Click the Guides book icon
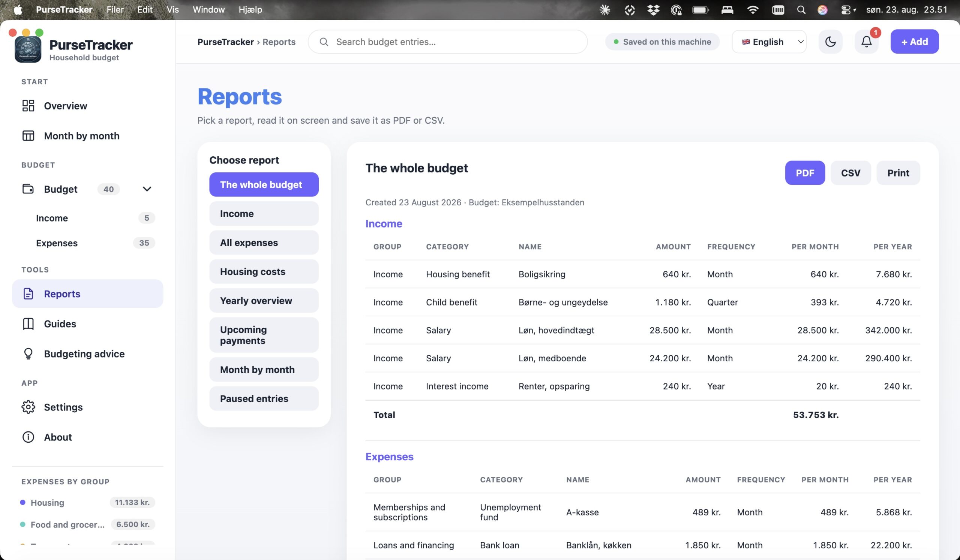 click(x=28, y=324)
